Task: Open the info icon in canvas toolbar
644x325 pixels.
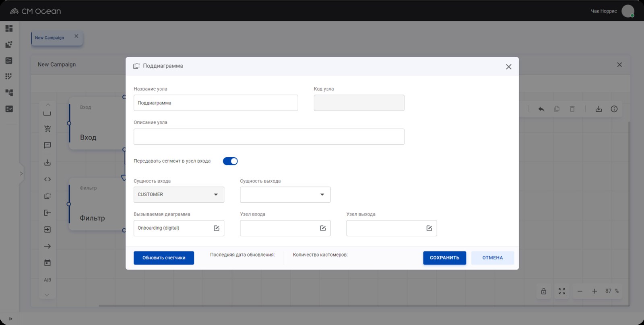Action: (x=614, y=109)
